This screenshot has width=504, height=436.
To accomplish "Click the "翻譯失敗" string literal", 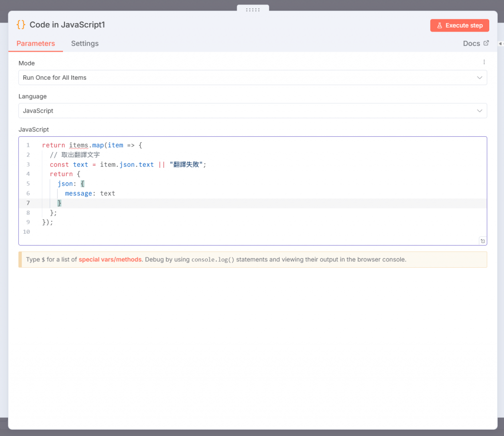I will pos(186,164).
